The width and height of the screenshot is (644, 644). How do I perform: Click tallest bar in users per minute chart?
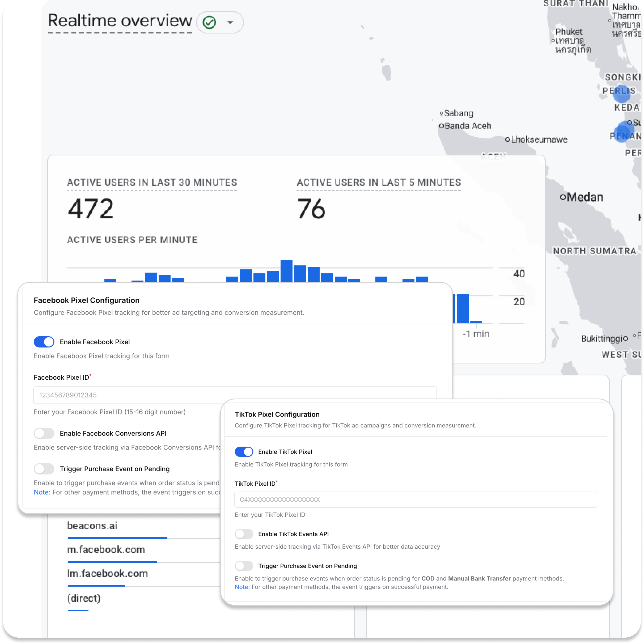pyautogui.click(x=286, y=271)
